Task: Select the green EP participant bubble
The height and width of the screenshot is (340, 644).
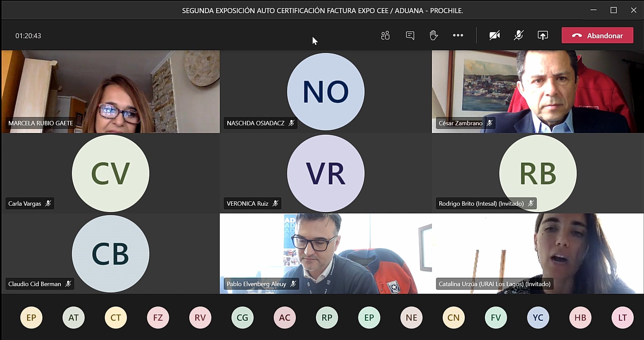Action: (369, 317)
